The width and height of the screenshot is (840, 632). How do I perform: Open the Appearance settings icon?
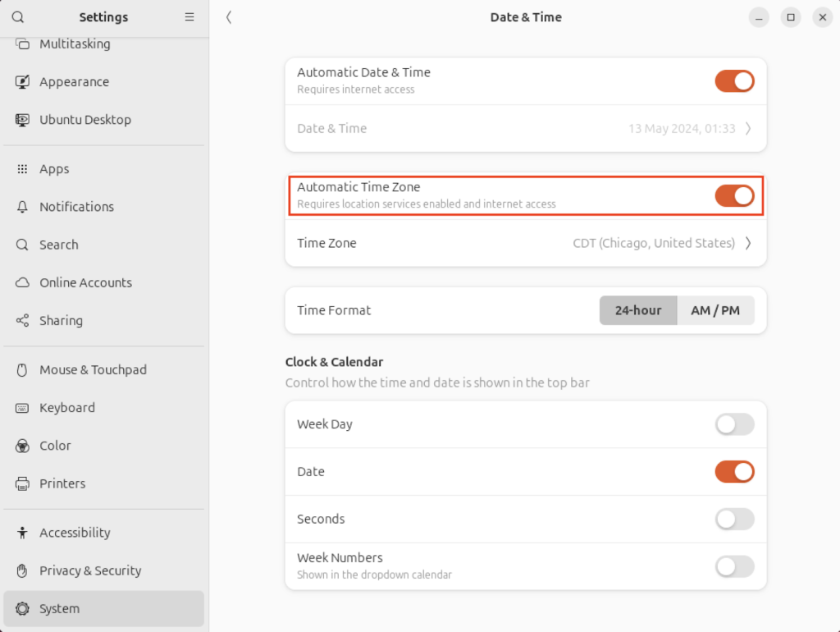(x=23, y=81)
